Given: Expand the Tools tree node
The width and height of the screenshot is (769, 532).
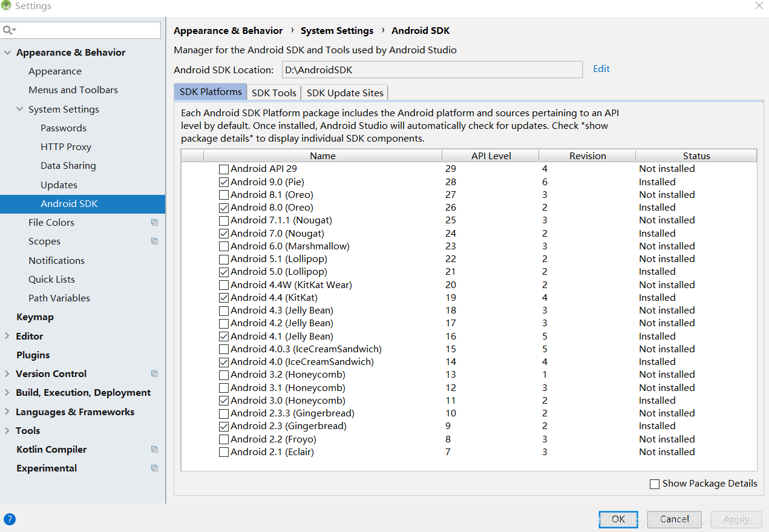Looking at the screenshot, I should coord(7,431).
